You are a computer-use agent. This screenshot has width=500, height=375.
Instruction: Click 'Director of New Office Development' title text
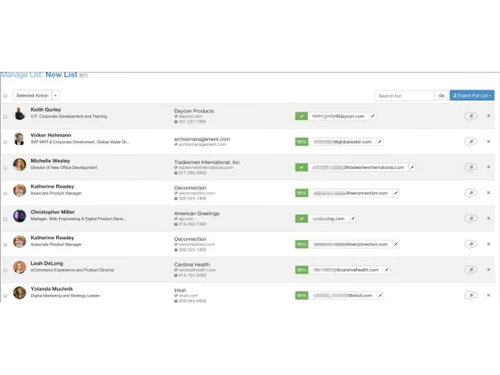click(64, 168)
